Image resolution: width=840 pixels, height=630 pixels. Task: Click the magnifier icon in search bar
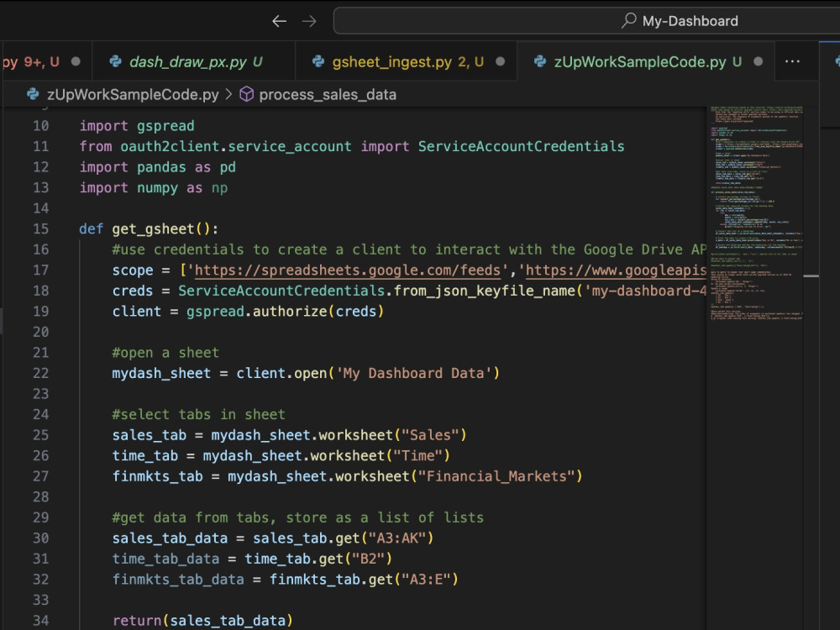pyautogui.click(x=629, y=20)
